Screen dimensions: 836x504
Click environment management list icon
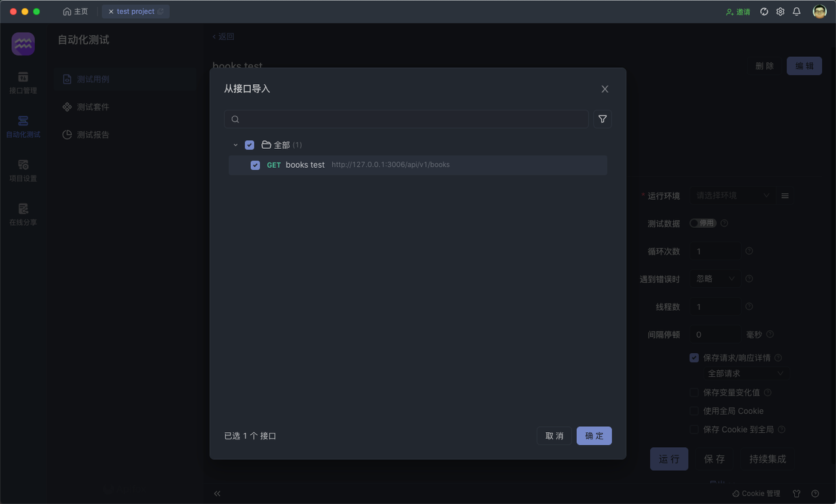pyautogui.click(x=785, y=196)
